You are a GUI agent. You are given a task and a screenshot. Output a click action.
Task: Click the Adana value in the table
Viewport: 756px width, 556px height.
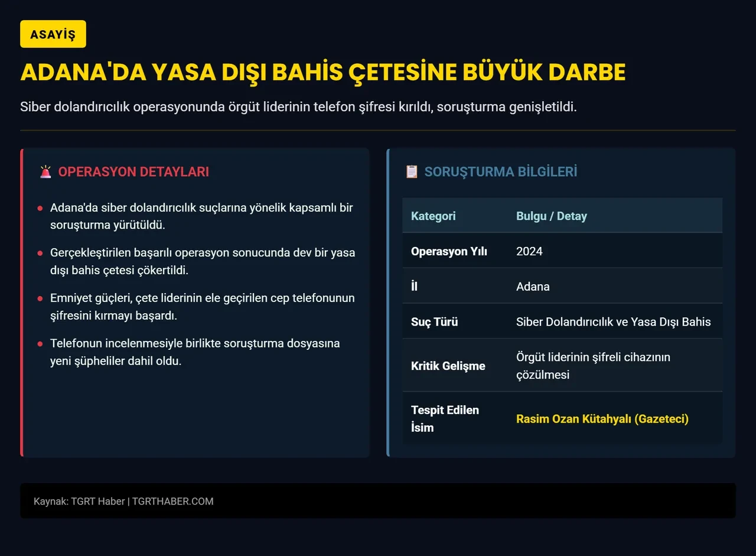(533, 287)
